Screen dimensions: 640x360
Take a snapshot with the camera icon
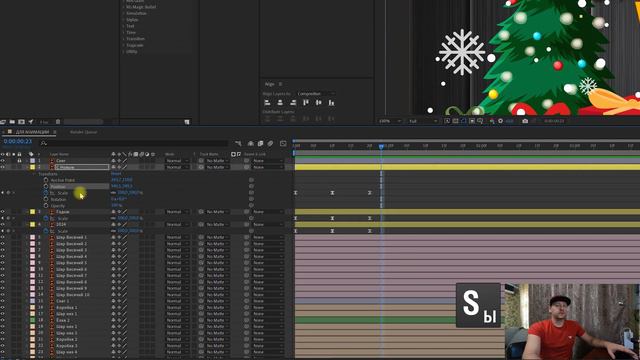pos(525,121)
